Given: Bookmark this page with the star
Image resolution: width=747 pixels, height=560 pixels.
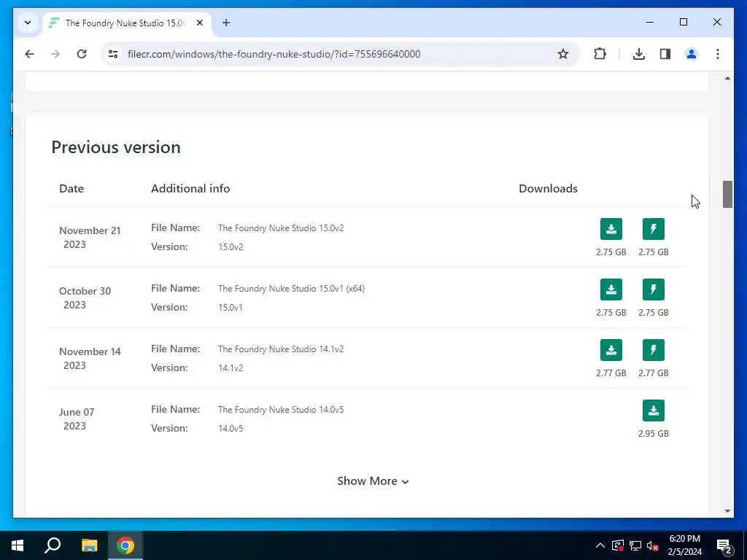Looking at the screenshot, I should (563, 54).
